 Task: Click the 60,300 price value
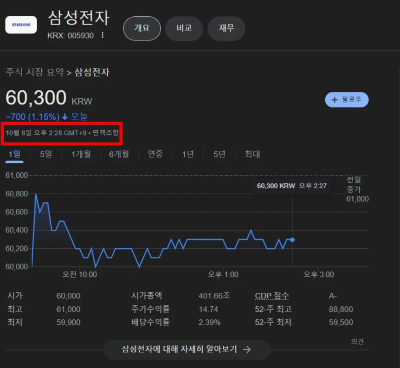coord(36,98)
